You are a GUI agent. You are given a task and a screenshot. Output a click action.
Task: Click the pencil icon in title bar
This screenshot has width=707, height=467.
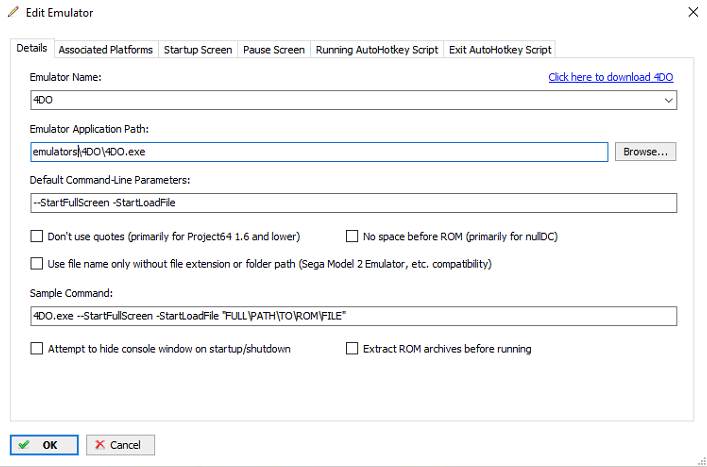14,12
